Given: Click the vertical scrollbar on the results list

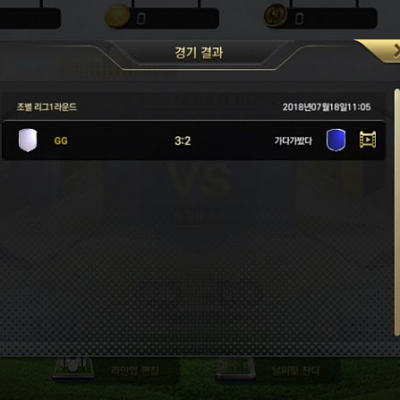Looking at the screenshot, I should pos(397,212).
